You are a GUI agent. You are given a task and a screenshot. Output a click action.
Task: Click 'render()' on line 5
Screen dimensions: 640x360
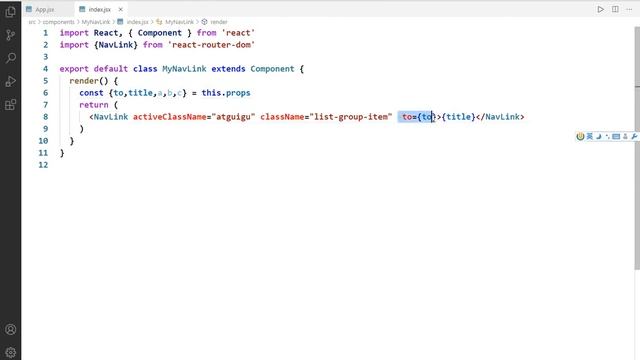88,81
